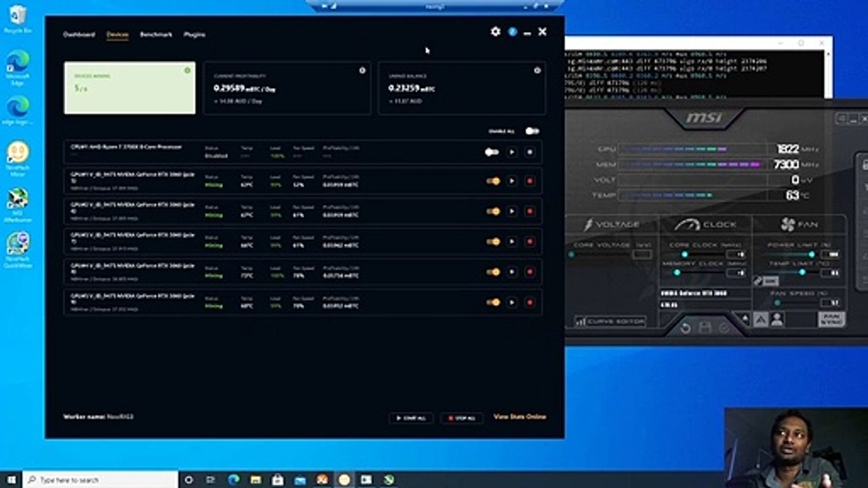Toggle GPU#2 device switch off

(x=493, y=211)
